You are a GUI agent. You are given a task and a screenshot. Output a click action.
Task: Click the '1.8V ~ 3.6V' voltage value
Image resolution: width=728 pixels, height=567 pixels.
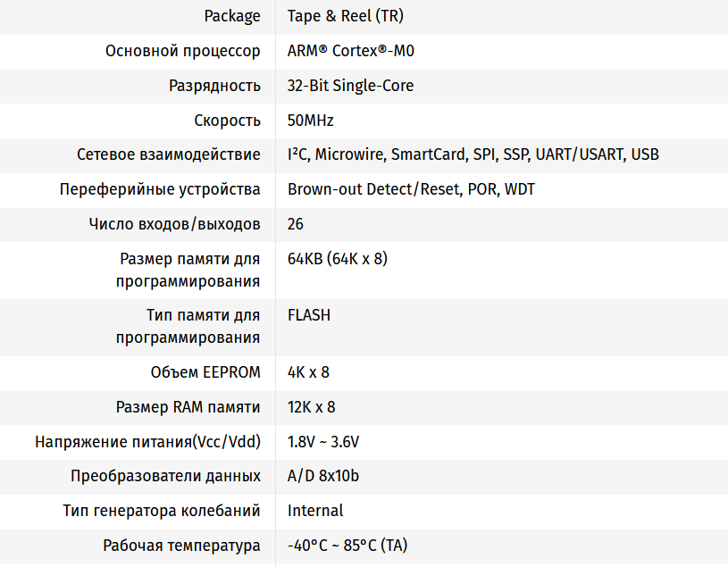coord(322,442)
